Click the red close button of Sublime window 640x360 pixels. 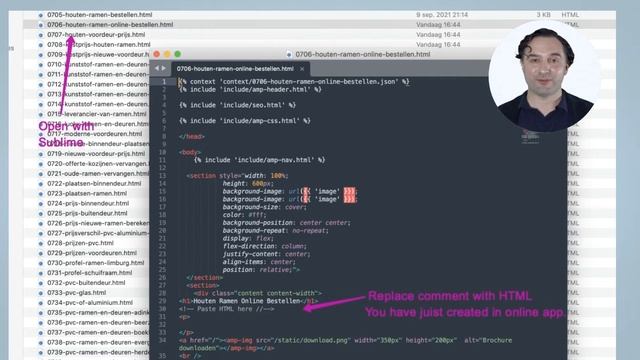(157, 54)
